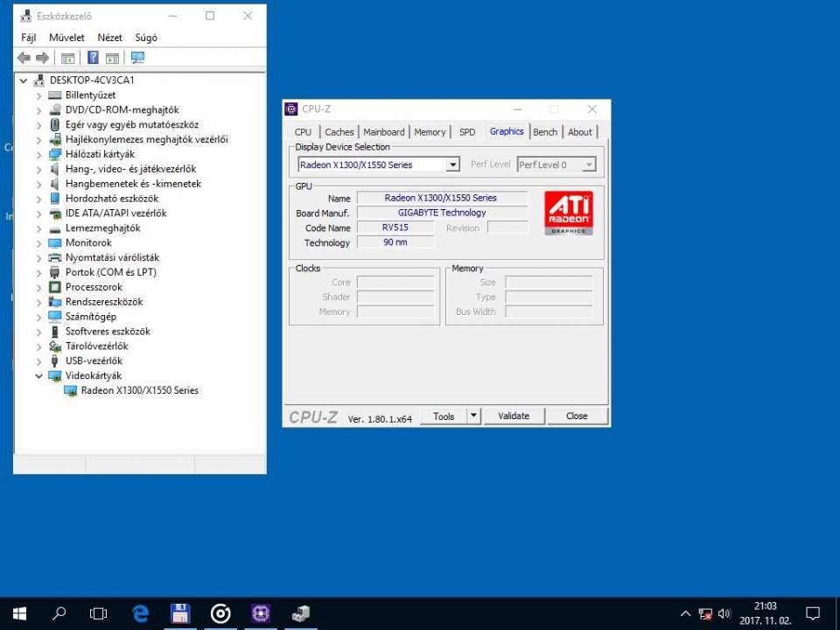This screenshot has height=630, width=840.
Task: Switch to the Bench tab
Action: [545, 132]
